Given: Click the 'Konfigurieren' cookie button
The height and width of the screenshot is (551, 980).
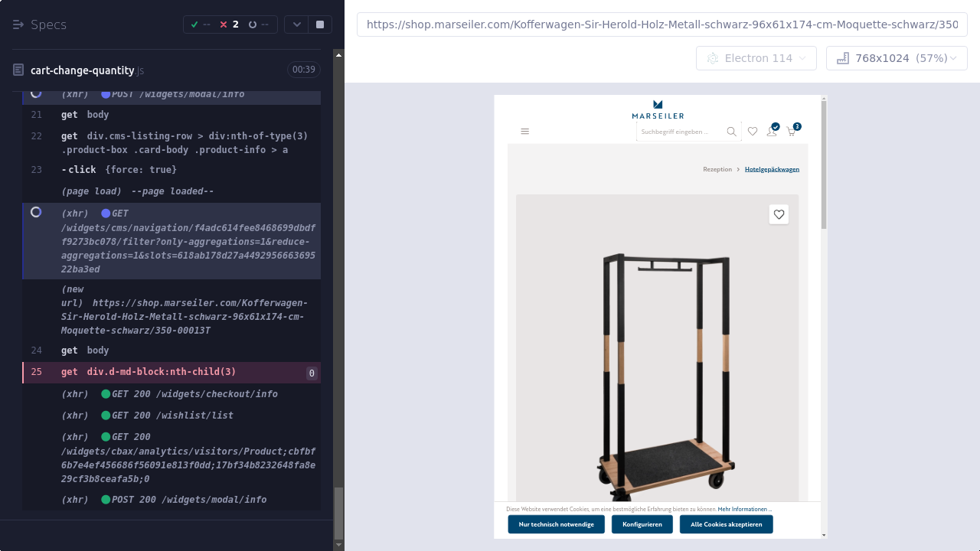Looking at the screenshot, I should click(642, 524).
